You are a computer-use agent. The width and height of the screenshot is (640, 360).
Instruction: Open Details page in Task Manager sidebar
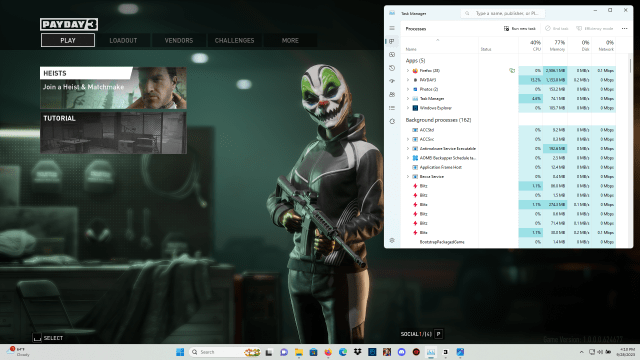coord(392,108)
